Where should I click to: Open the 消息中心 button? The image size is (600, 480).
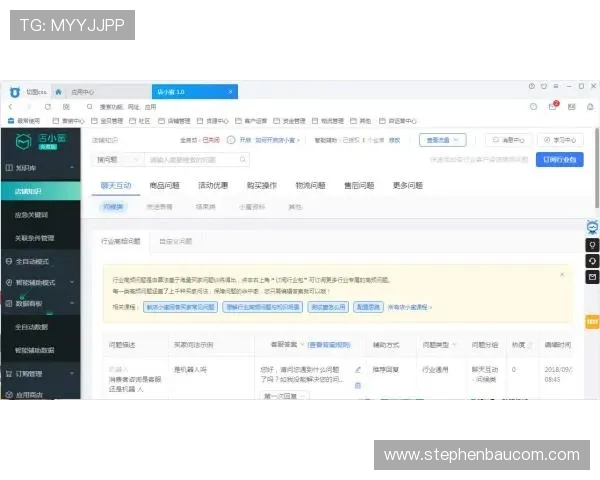(x=508, y=140)
